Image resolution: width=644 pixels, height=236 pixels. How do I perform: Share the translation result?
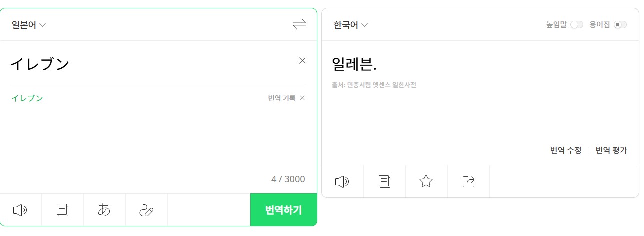pos(468,181)
